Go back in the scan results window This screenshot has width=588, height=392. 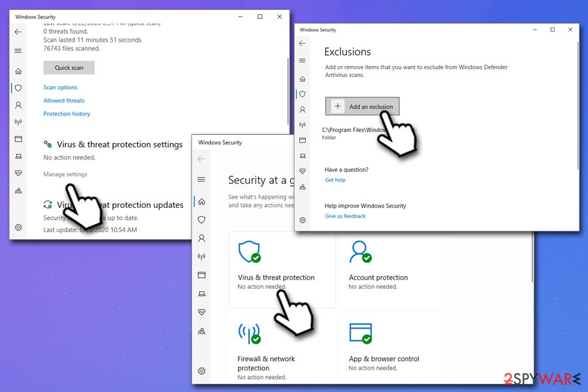coord(18,32)
